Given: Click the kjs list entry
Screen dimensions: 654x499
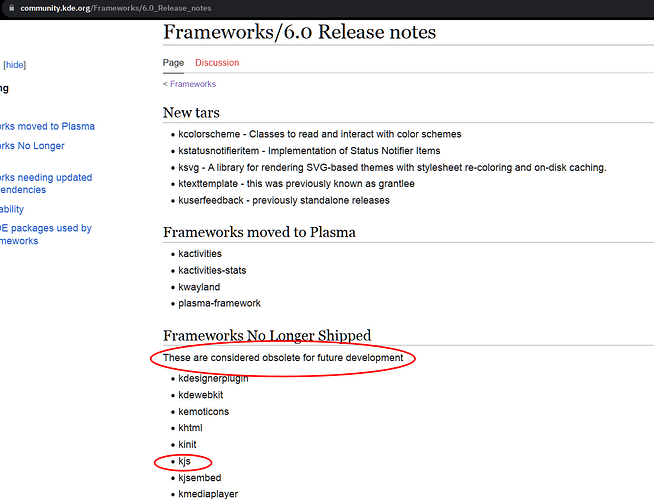Looking at the screenshot, I should (184, 461).
